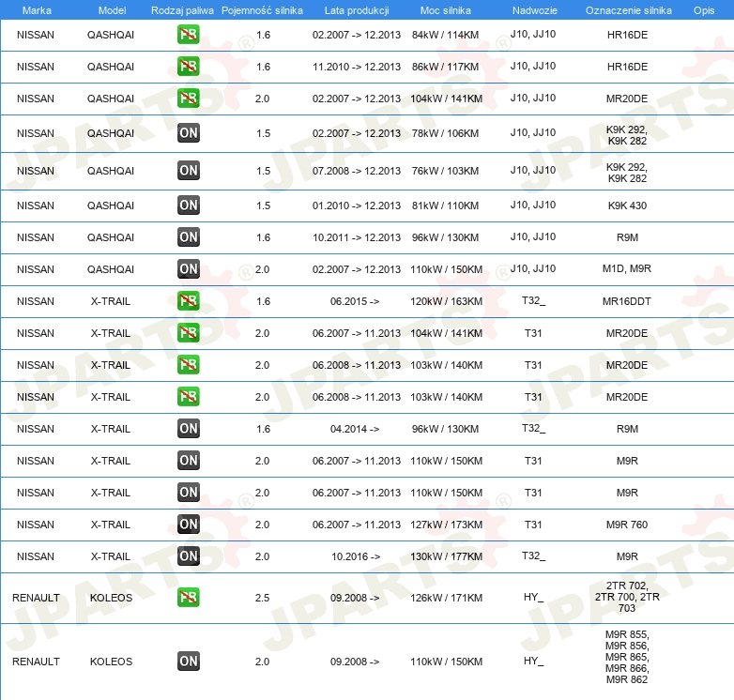
Task: Click the Moc silnika column header
Action: [446, 10]
